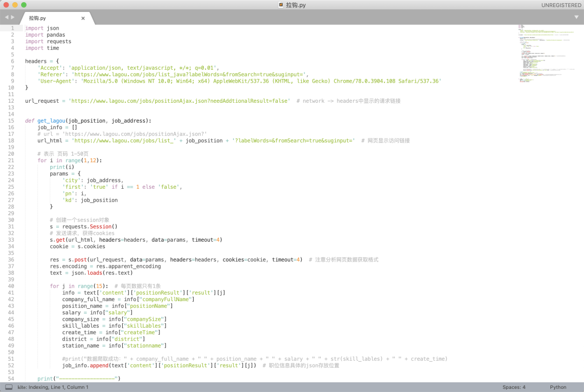This screenshot has width=584, height=392.
Task: Click line number 40 in gutter
Action: pyautogui.click(x=11, y=286)
